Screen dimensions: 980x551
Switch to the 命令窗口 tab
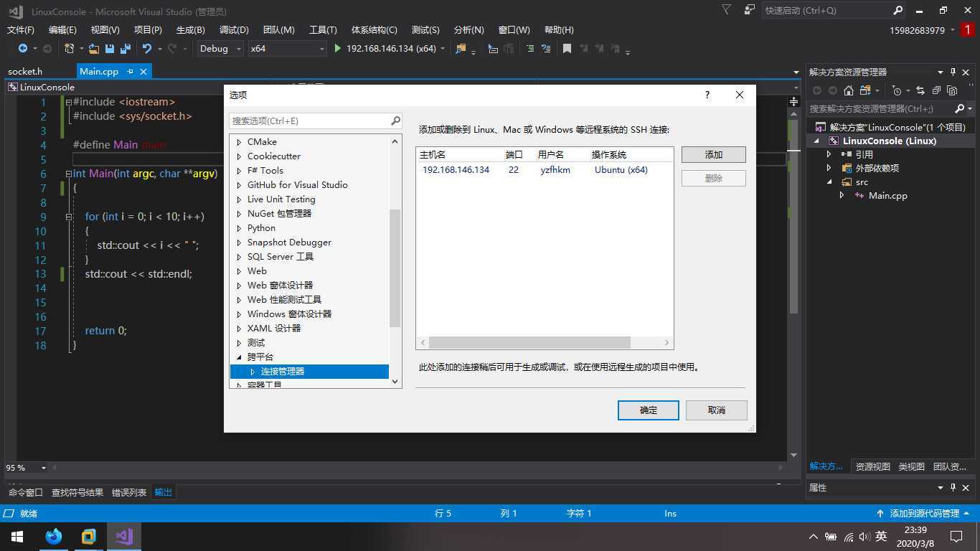pos(26,492)
